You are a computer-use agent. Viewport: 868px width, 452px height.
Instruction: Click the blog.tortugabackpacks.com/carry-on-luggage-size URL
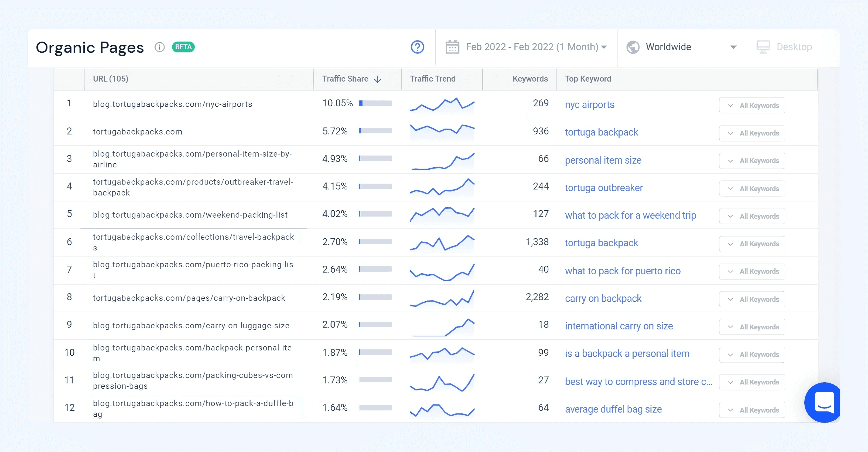point(191,326)
